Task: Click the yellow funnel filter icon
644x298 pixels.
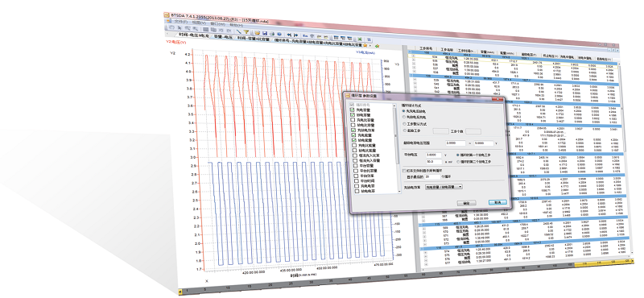Action: [x=246, y=31]
